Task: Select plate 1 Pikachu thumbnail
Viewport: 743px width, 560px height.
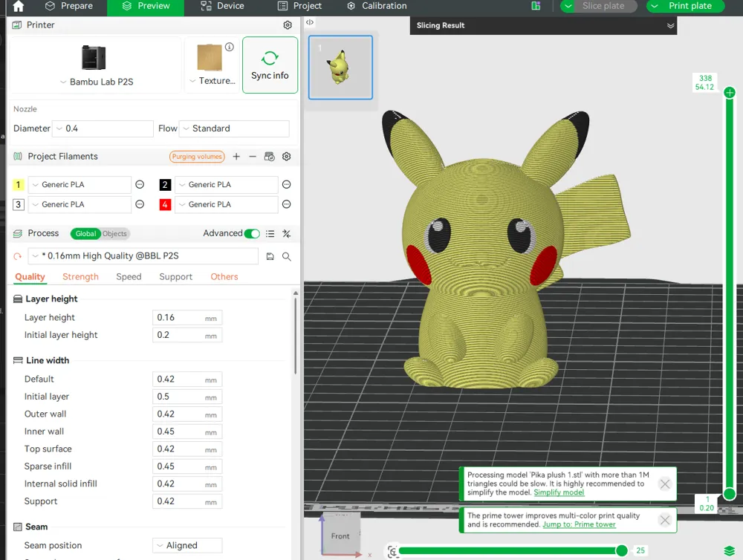Action: [x=340, y=68]
